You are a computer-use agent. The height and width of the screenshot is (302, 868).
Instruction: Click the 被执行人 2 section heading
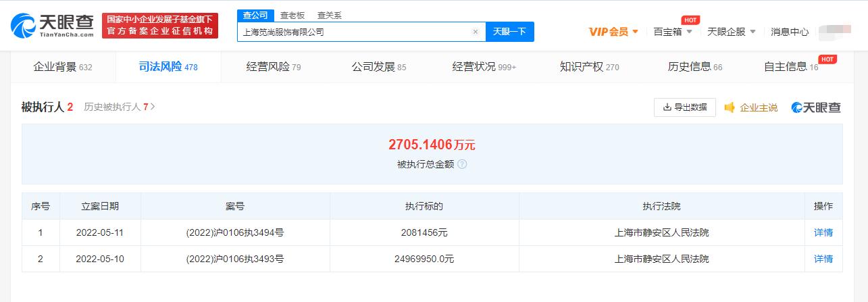[x=47, y=107]
